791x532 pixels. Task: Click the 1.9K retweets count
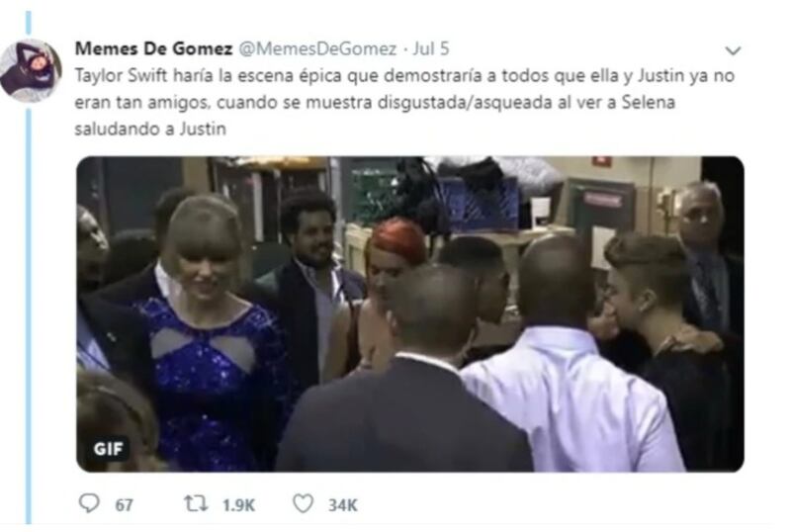(238, 504)
